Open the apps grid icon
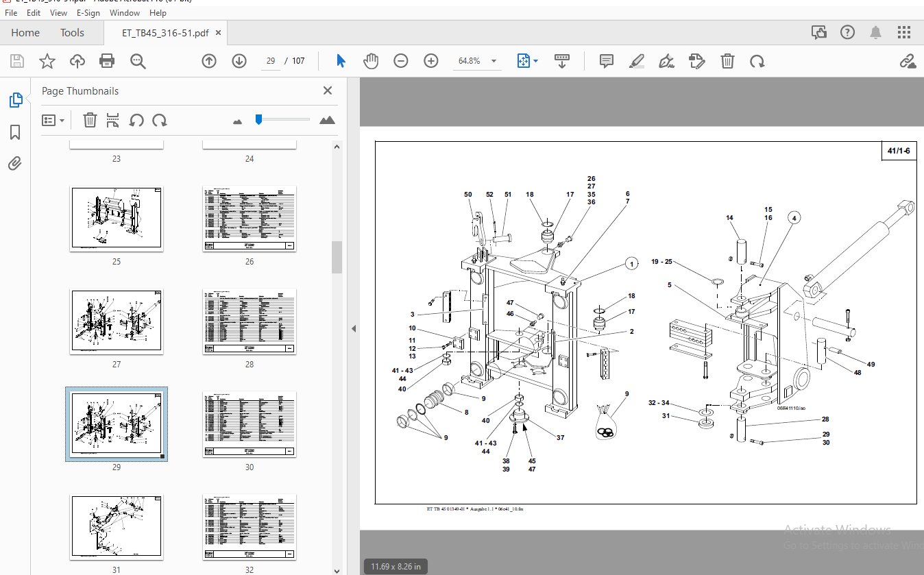Image resolution: width=924 pixels, height=575 pixels. tap(904, 32)
